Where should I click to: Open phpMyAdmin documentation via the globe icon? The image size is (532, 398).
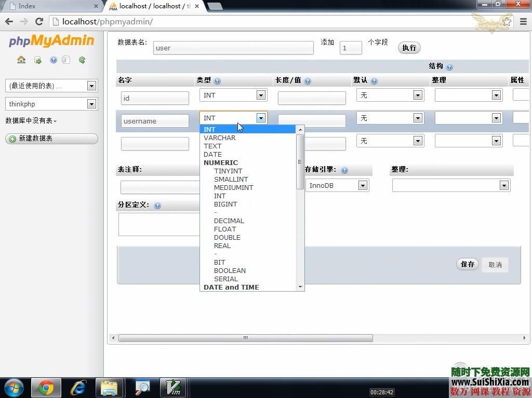click(54, 60)
